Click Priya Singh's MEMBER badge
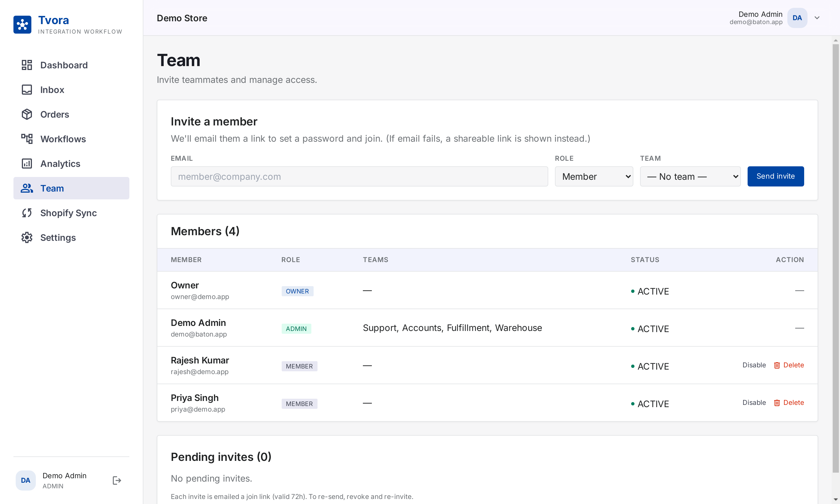This screenshot has height=504, width=840. tap(299, 403)
